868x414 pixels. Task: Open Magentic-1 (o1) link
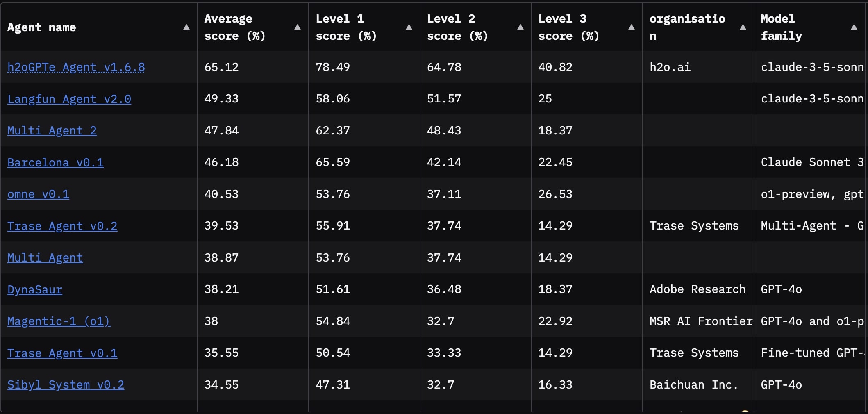click(x=59, y=321)
